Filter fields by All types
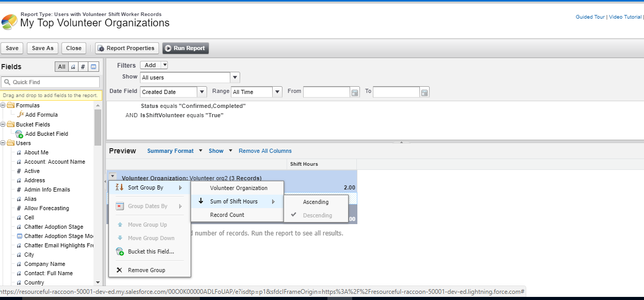 [x=61, y=67]
